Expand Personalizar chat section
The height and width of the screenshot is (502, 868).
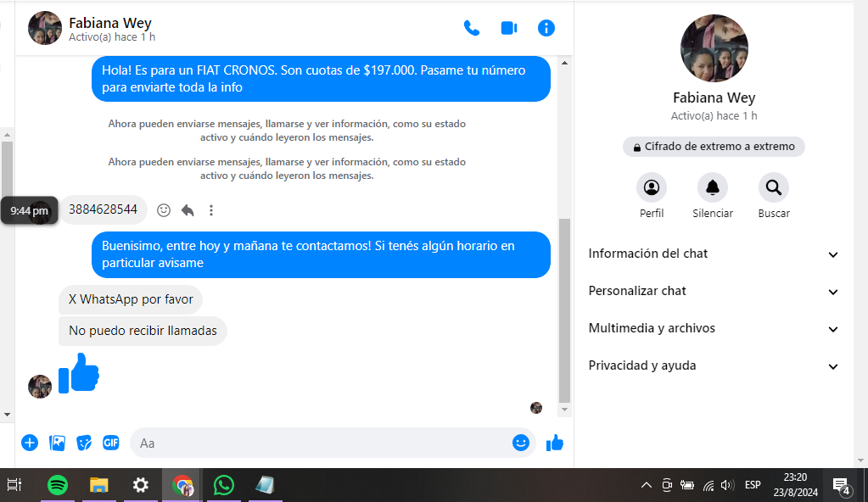point(714,291)
